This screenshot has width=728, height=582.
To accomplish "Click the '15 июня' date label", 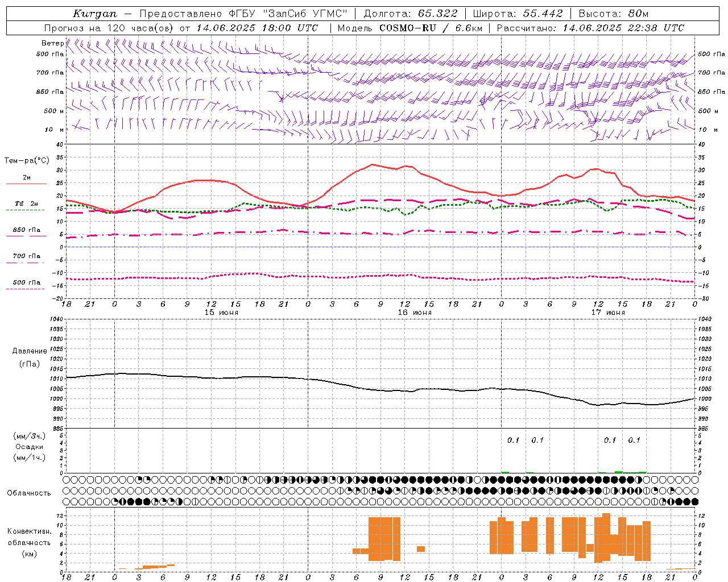I will click(x=221, y=312).
